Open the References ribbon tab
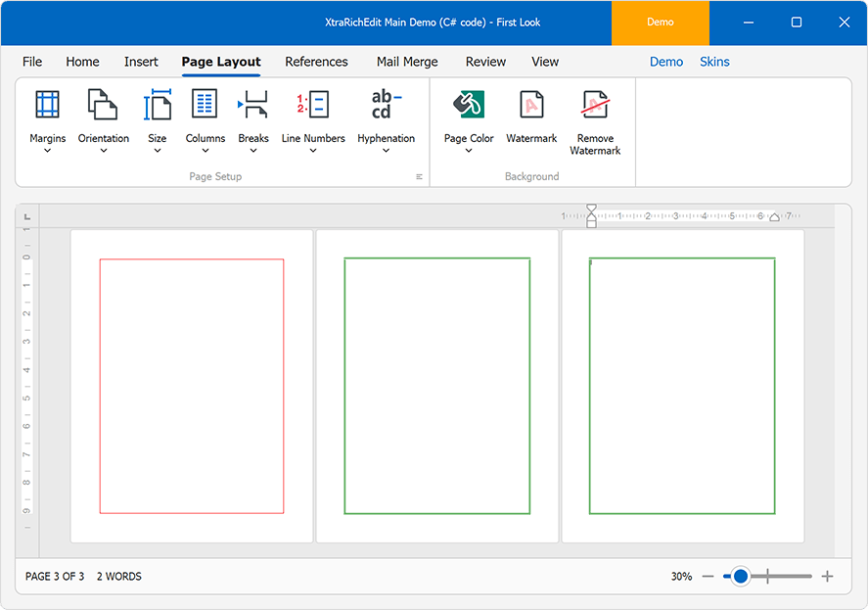Viewport: 868px width, 610px height. (316, 61)
